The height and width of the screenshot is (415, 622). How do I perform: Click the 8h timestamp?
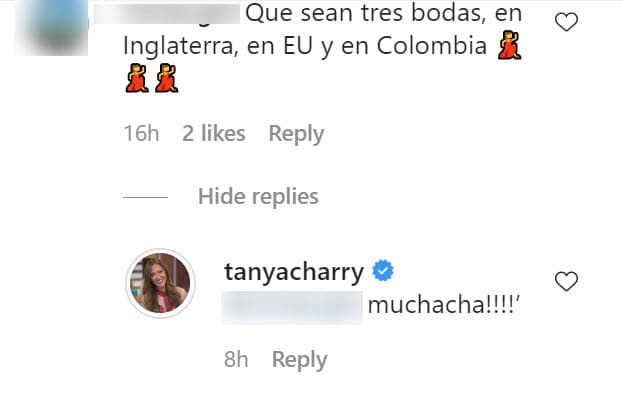[236, 359]
